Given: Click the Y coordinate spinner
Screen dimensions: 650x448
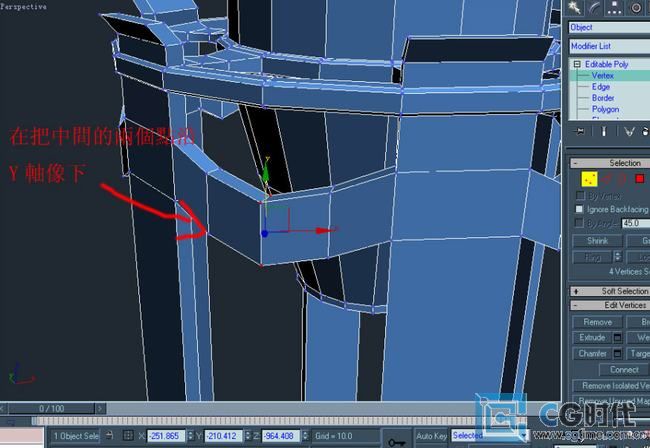Looking at the screenshot, I should pos(247,436).
